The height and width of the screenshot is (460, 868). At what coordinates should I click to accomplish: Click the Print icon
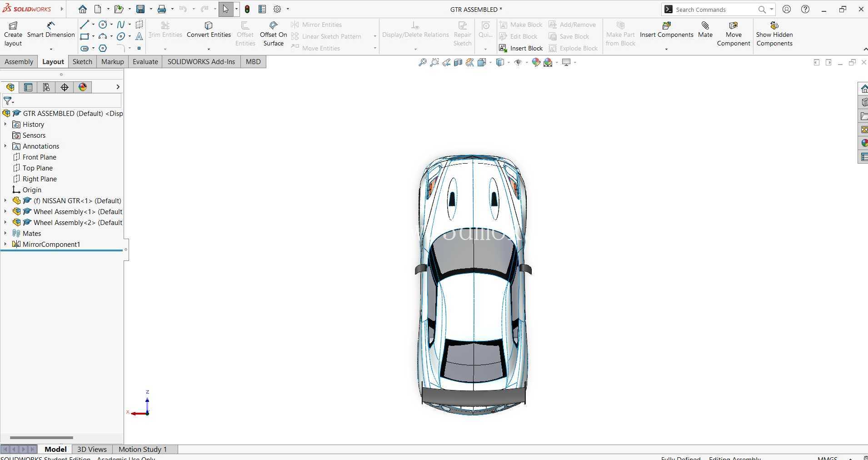(x=162, y=9)
